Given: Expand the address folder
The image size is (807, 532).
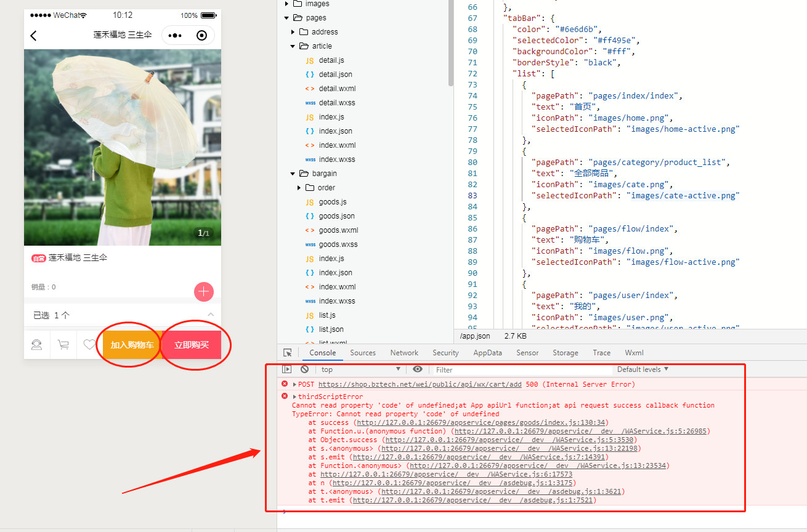Looking at the screenshot, I should [x=293, y=32].
